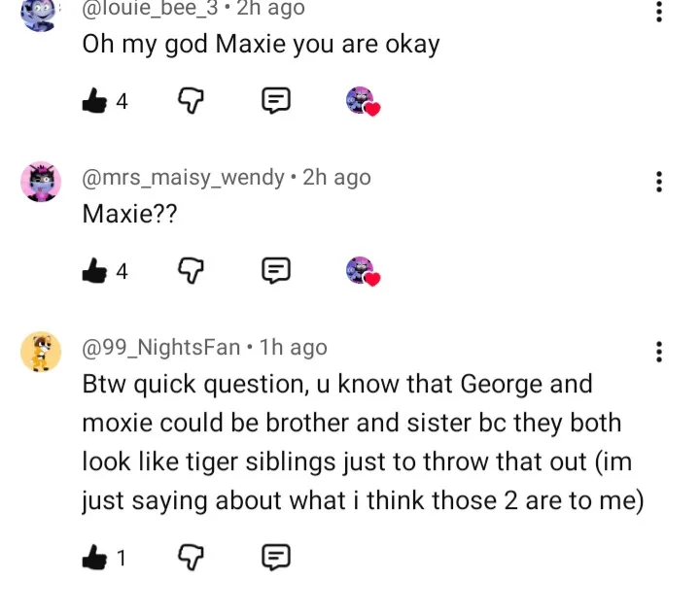Open options menu for @louie_bee_3 comment
Image resolution: width=700 pixels, height=614 pixels.
[659, 12]
